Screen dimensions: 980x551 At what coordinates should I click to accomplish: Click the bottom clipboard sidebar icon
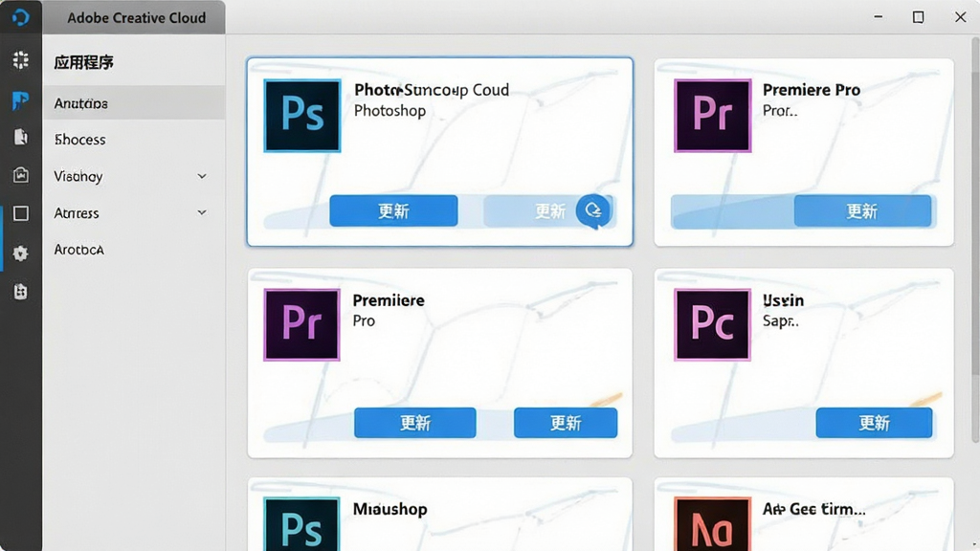(21, 291)
